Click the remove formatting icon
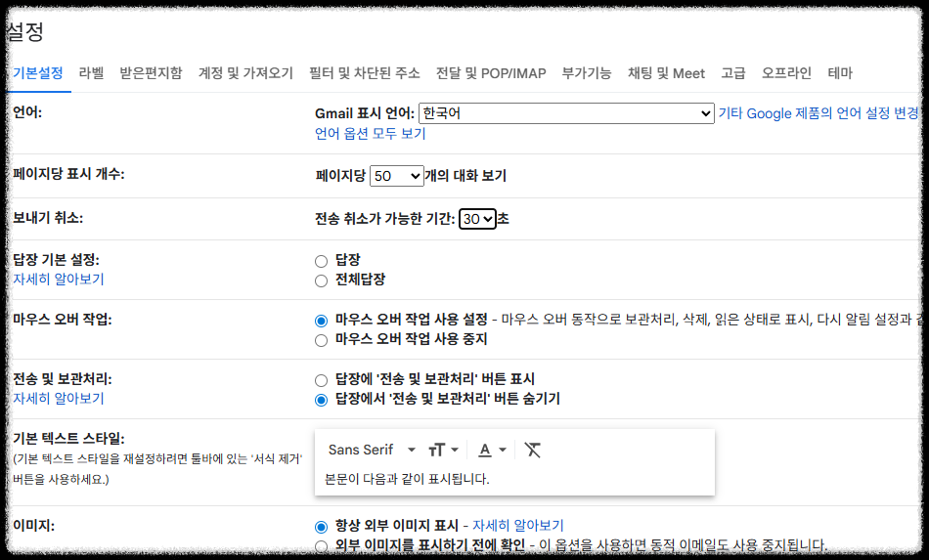This screenshot has width=929, height=560. pyautogui.click(x=532, y=450)
